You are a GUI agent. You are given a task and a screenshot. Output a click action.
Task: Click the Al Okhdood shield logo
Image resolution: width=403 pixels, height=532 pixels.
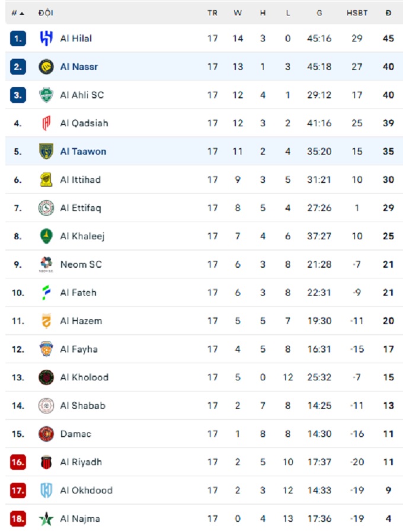[x=46, y=491]
